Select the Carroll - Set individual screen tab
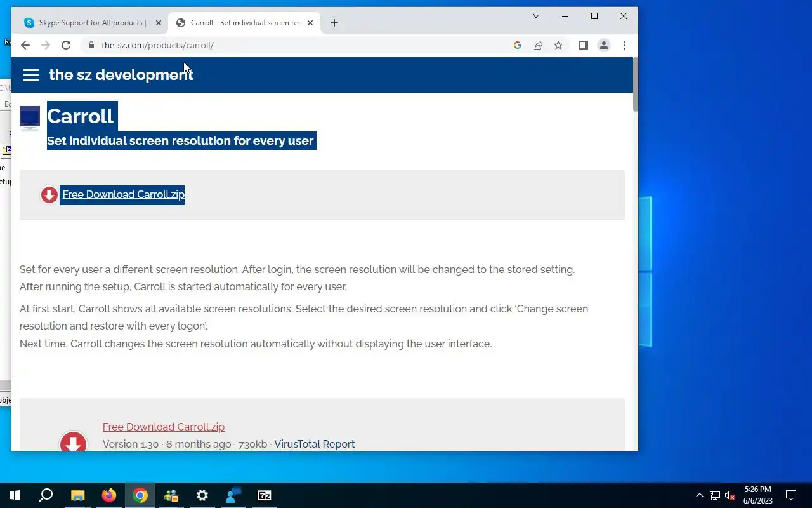This screenshot has width=812, height=508. tap(245, 23)
